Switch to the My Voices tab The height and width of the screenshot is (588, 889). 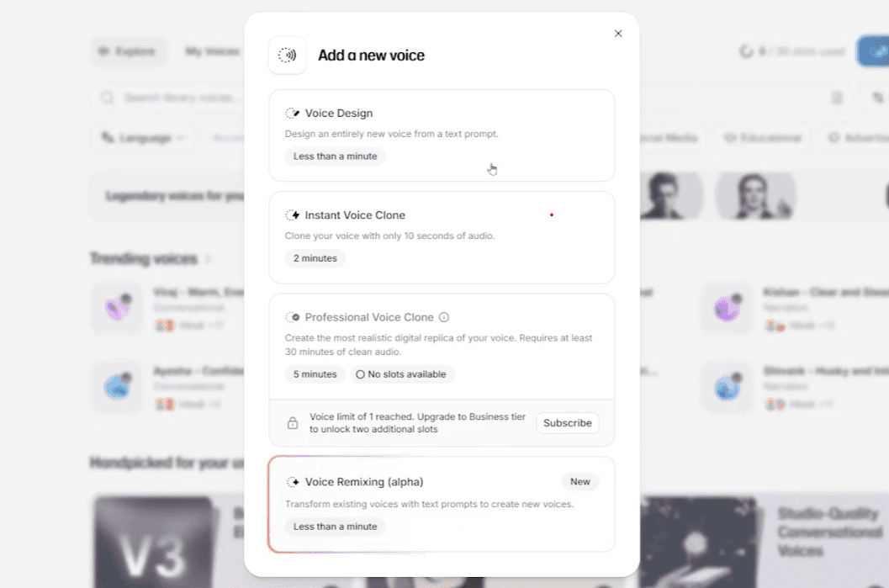pos(212,50)
